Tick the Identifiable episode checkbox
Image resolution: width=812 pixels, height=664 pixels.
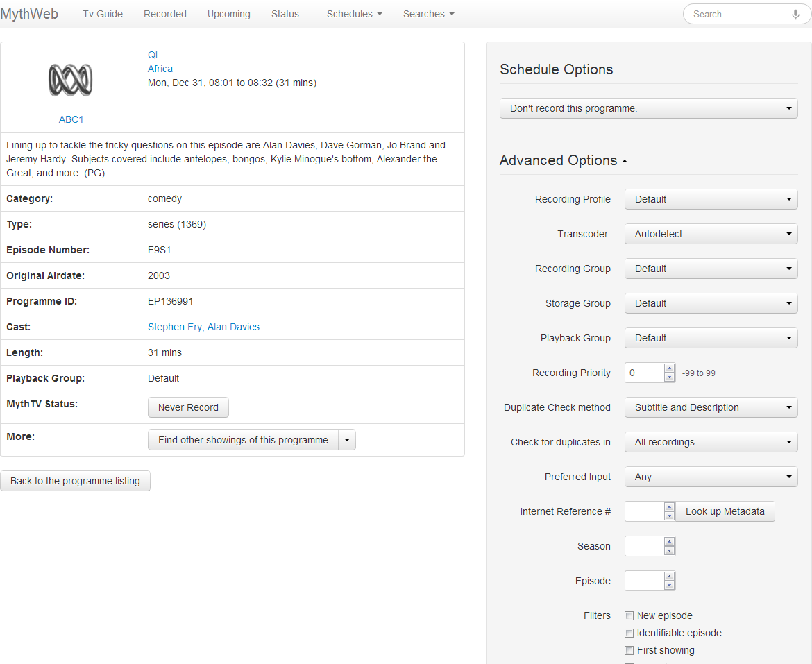point(629,633)
